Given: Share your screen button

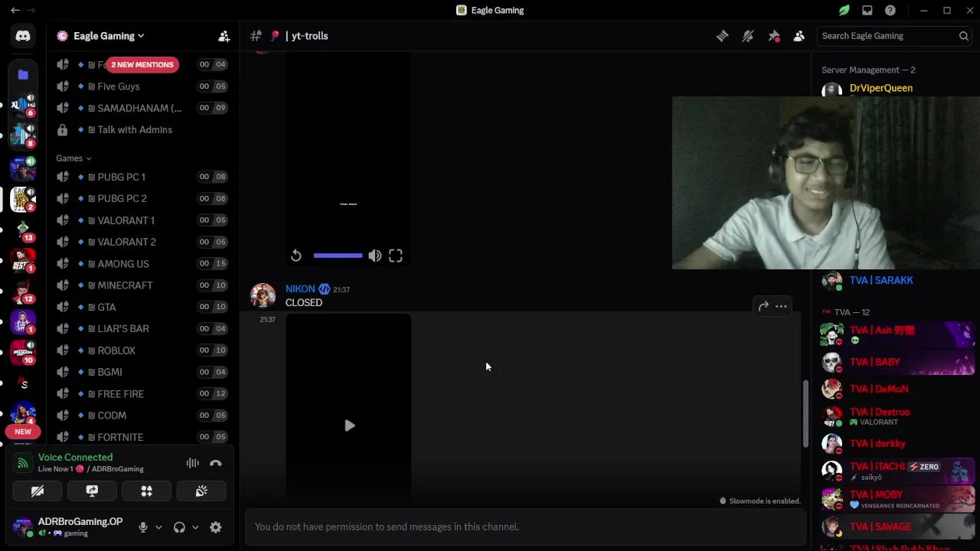Looking at the screenshot, I should click(x=92, y=491).
